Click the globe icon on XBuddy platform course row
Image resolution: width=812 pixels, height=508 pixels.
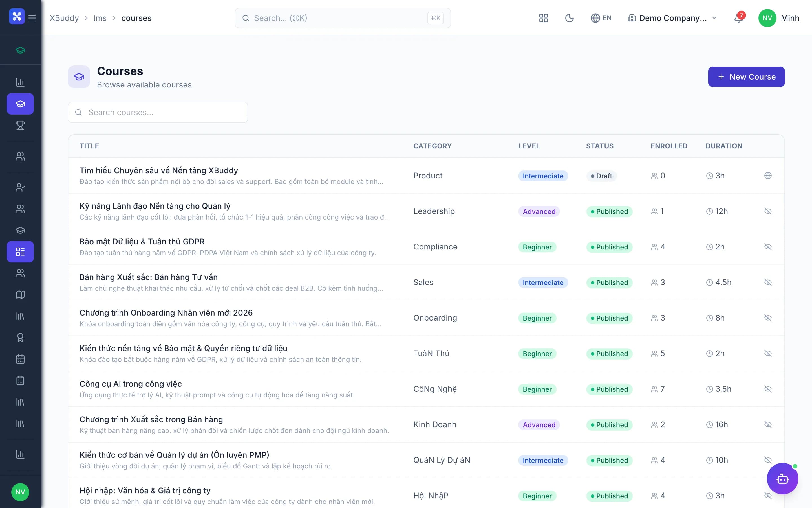click(768, 176)
